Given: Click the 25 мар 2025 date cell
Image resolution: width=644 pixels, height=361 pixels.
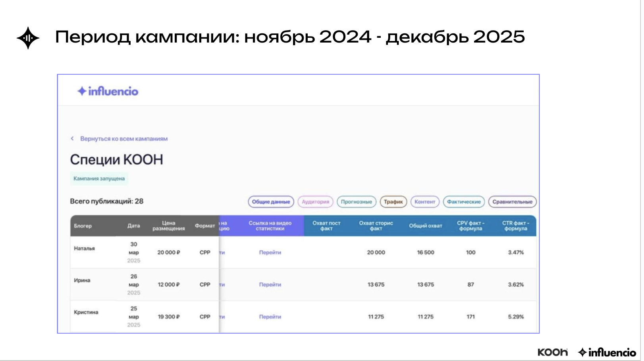Looking at the screenshot, I should 134,317.
